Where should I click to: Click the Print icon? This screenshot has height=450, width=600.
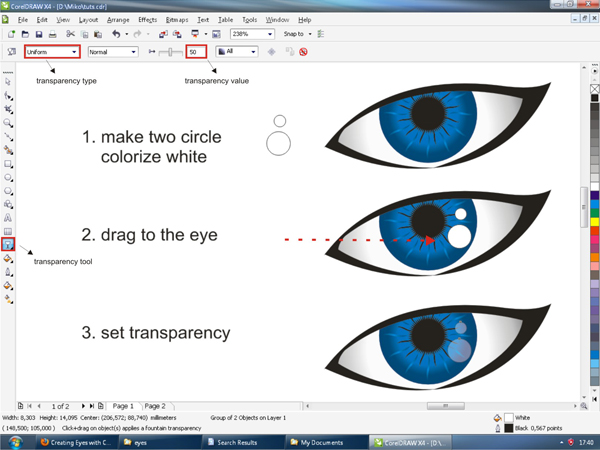click(52, 34)
